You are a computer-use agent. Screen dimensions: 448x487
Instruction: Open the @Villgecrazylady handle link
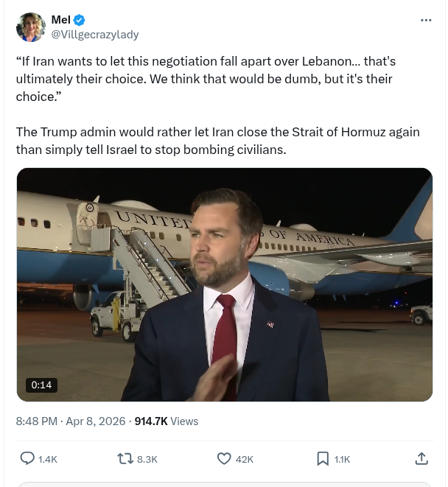[94, 34]
